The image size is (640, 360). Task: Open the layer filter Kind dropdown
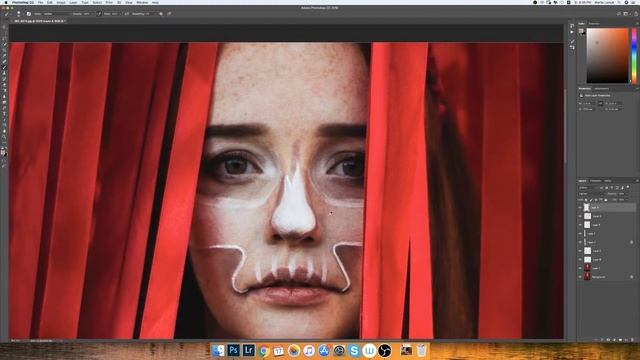tap(589, 188)
